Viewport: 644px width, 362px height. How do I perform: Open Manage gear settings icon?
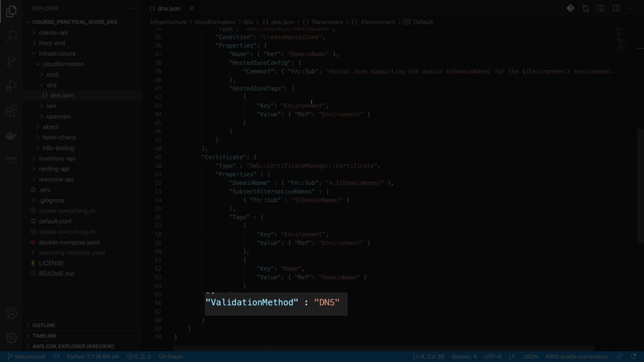[x=11, y=338]
